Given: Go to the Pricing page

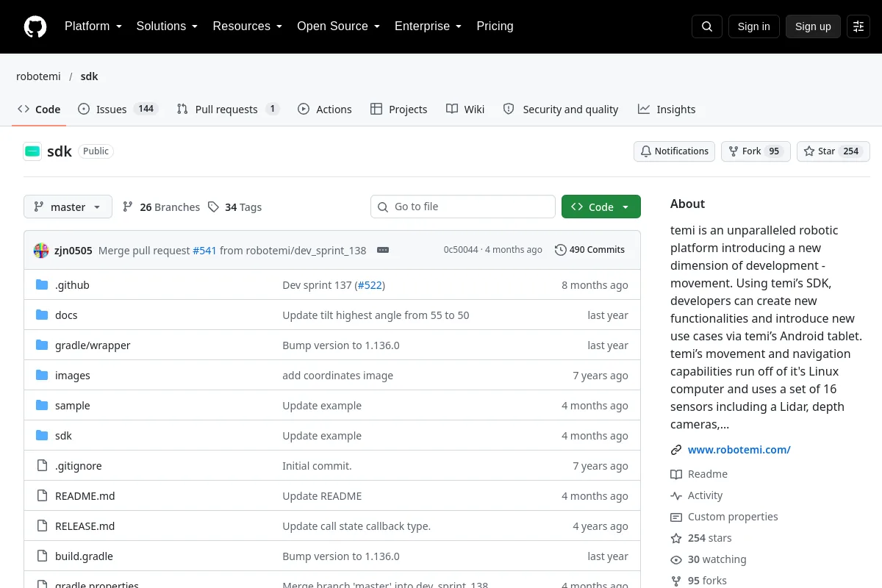Looking at the screenshot, I should (x=495, y=26).
